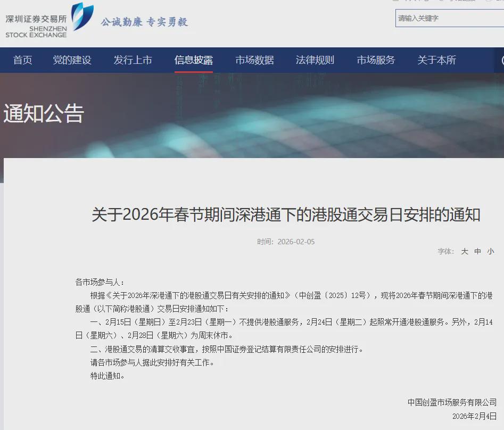Click the partially visible icon at nav bar's right end
This screenshot has width=504, height=430.
click(501, 60)
